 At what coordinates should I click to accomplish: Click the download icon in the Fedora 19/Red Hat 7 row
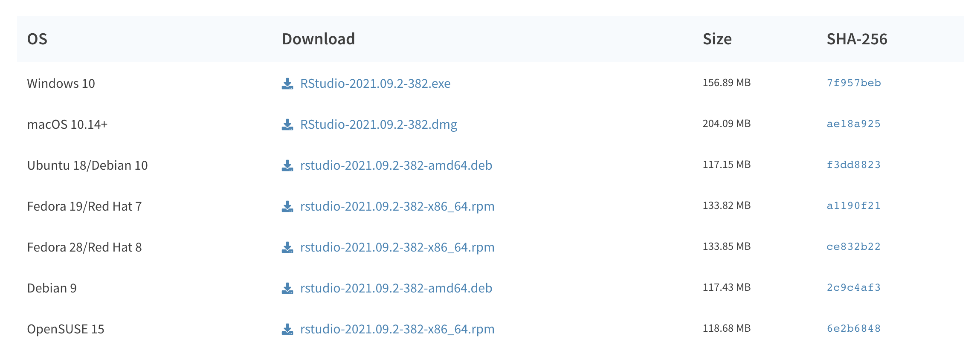[x=287, y=206]
